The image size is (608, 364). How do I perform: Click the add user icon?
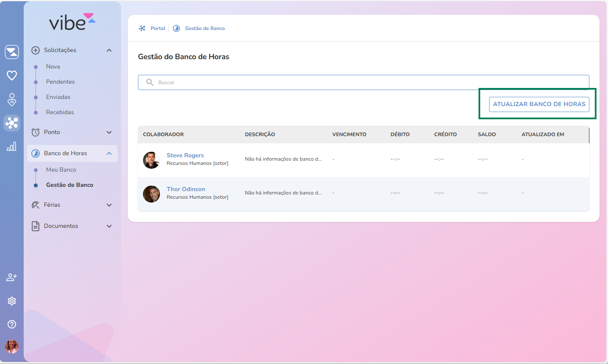12,277
